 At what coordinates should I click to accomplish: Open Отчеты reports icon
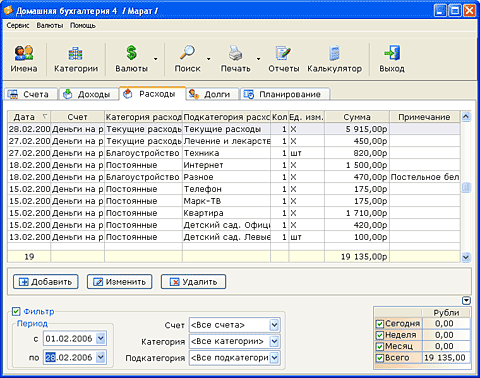pyautogui.click(x=284, y=59)
